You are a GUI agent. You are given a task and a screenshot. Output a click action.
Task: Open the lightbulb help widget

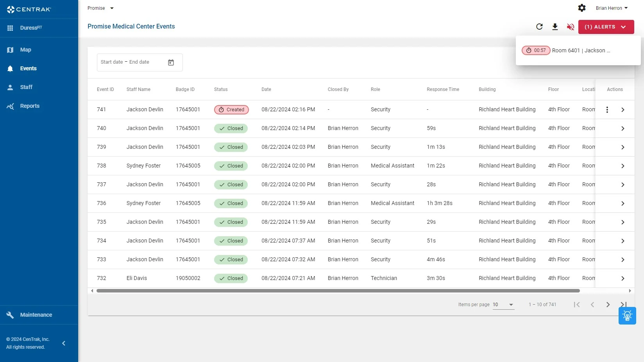coord(627,316)
